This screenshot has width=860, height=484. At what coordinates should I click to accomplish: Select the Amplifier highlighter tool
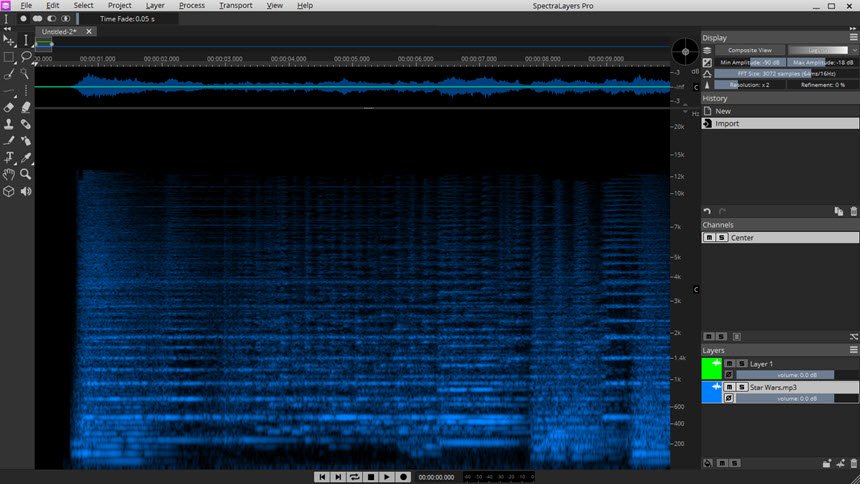(x=26, y=108)
